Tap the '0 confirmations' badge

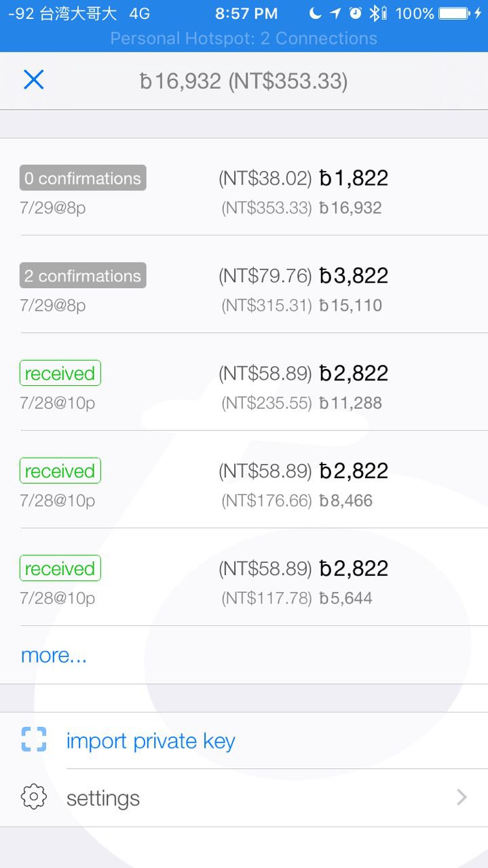(83, 178)
